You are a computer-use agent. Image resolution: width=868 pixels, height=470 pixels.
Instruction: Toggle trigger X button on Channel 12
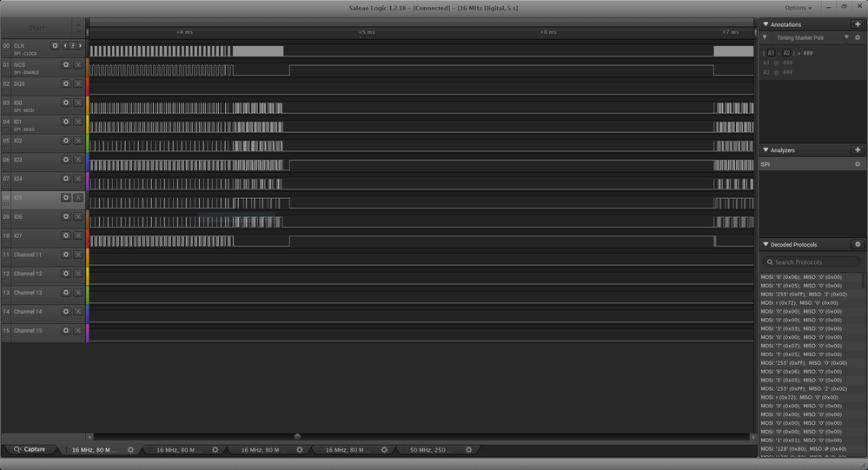click(78, 274)
